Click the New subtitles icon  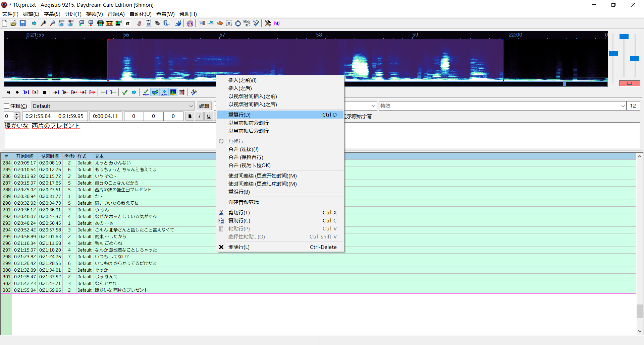(5, 23)
